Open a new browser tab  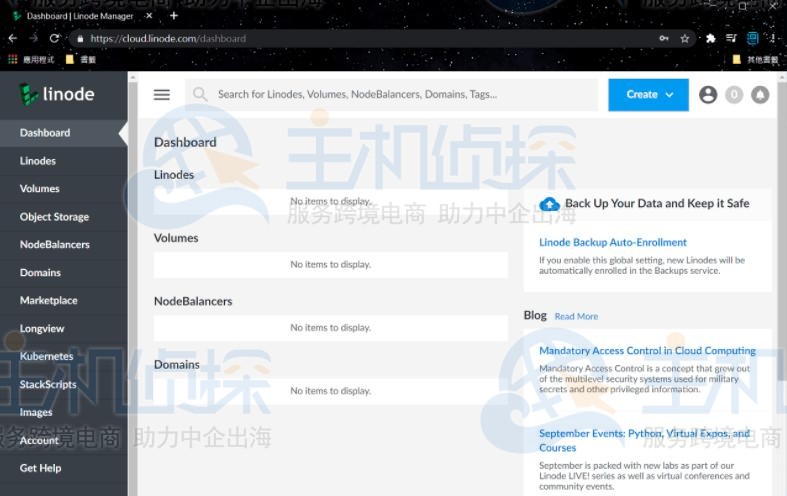pyautogui.click(x=174, y=16)
